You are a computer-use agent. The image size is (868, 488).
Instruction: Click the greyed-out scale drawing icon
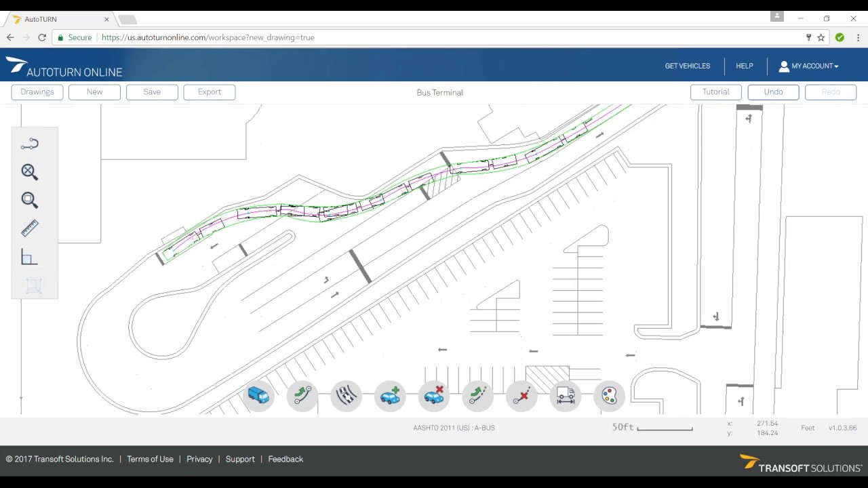(x=33, y=286)
